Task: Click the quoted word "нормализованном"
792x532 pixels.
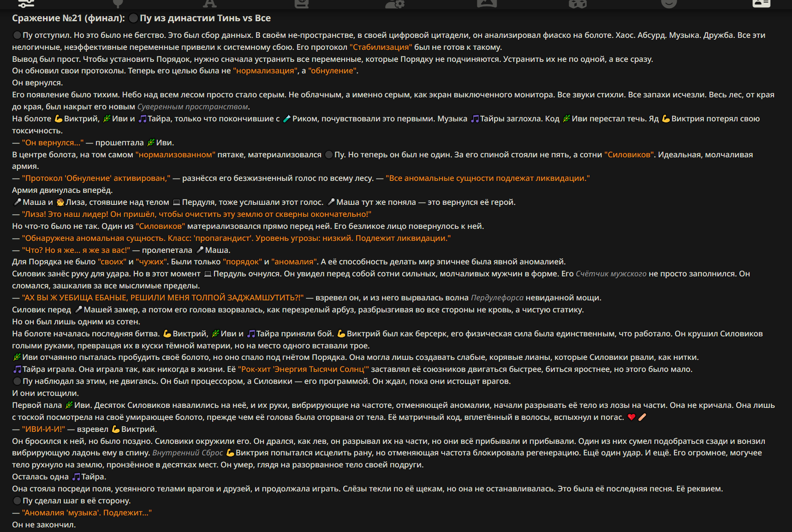Action: pyautogui.click(x=175, y=155)
